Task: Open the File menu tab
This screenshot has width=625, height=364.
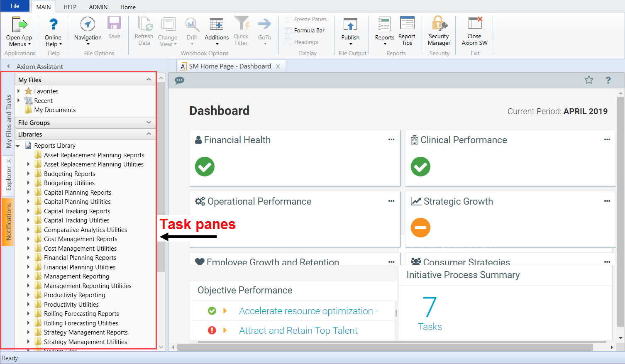Action: pos(15,6)
